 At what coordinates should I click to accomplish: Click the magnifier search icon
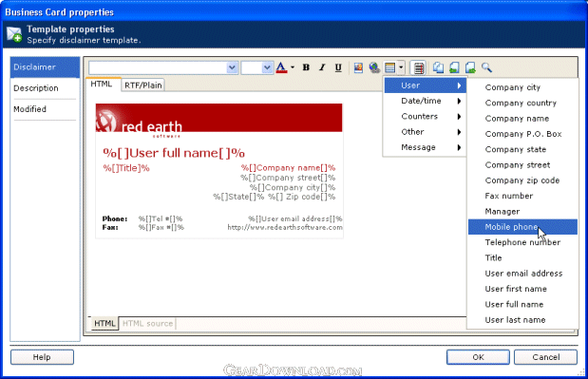coord(486,67)
